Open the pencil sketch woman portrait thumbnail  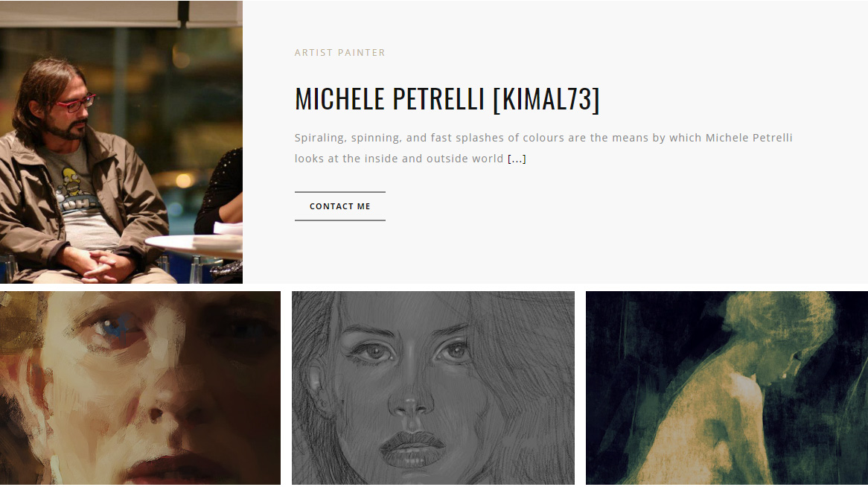tap(433, 388)
